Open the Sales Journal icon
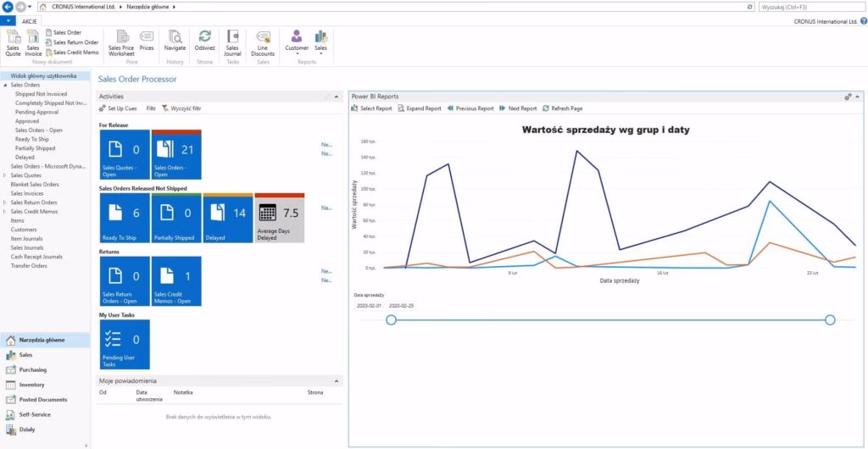Screen dimensions: 868x449 pyautogui.click(x=232, y=41)
